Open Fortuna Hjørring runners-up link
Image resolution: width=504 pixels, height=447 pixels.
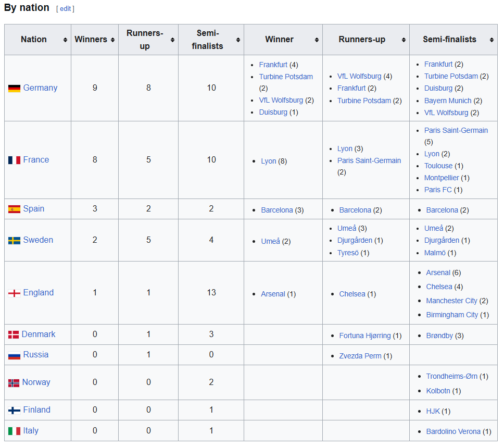click(365, 336)
